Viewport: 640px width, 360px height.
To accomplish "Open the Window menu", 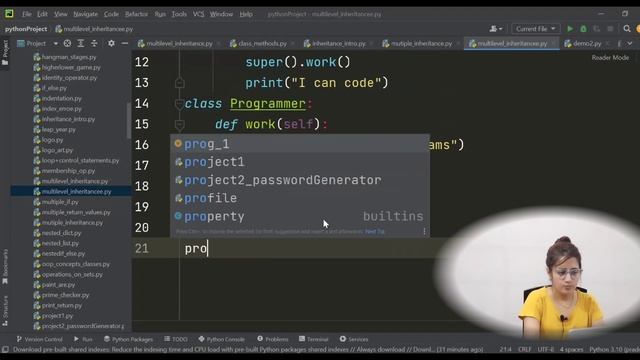I will click(221, 14).
